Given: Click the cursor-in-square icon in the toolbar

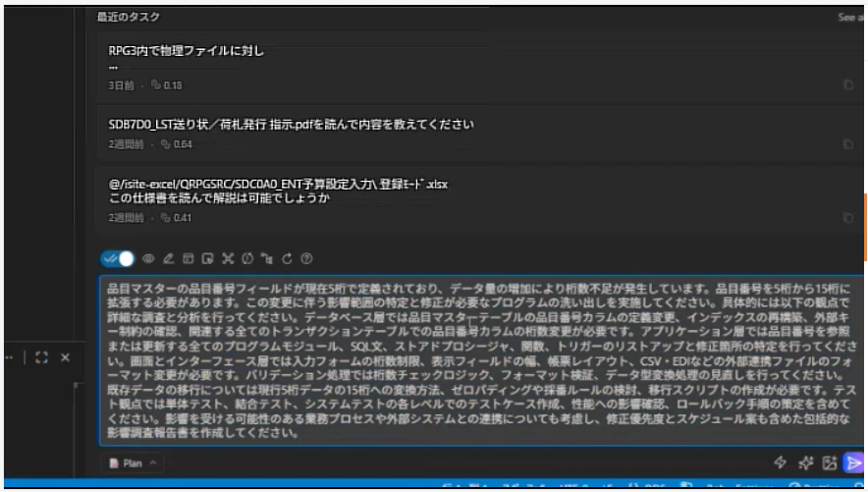Looking at the screenshot, I should (207, 258).
